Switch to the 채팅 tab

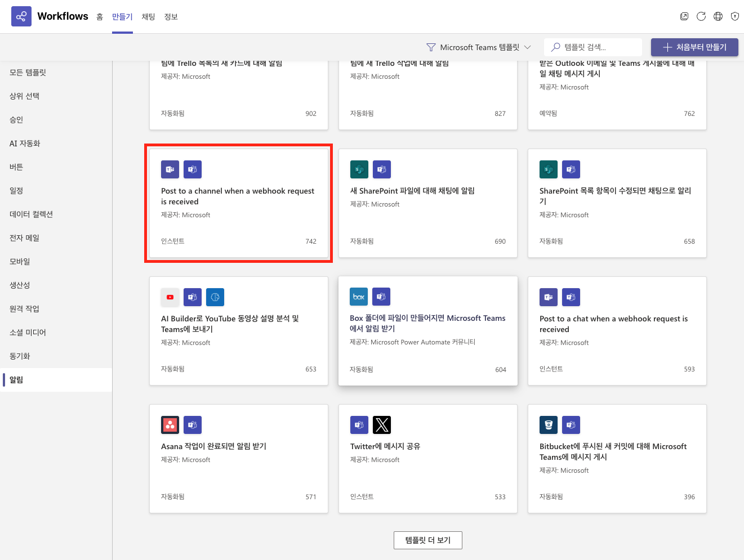pyautogui.click(x=148, y=17)
